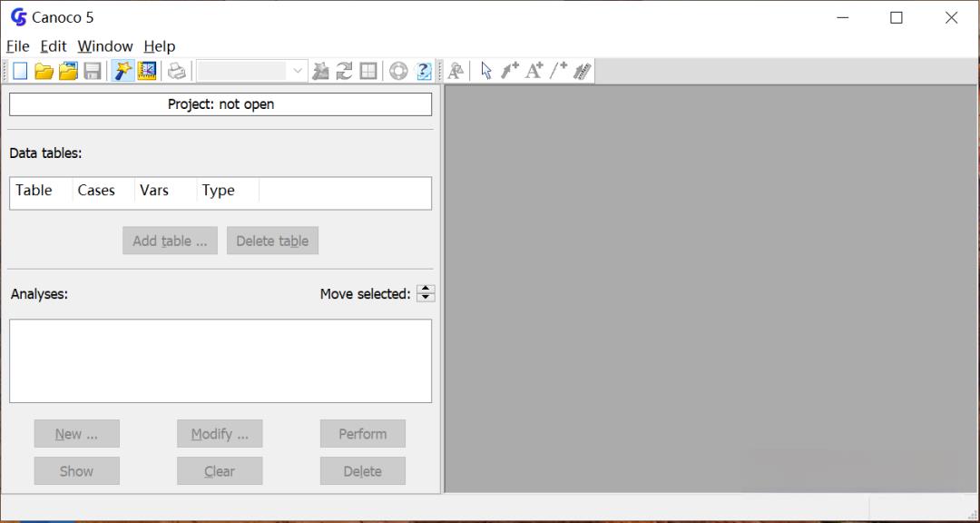Click Move selected up arrow stepper

click(x=426, y=289)
